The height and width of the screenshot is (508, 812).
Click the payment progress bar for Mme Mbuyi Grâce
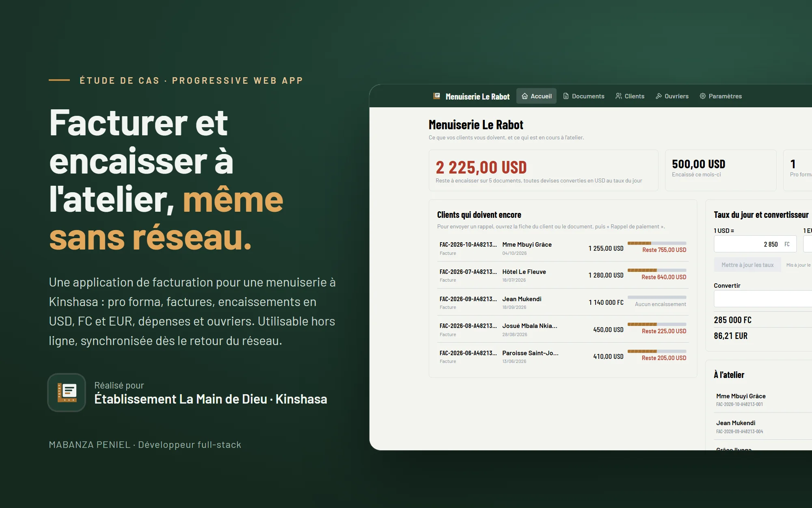pyautogui.click(x=657, y=243)
